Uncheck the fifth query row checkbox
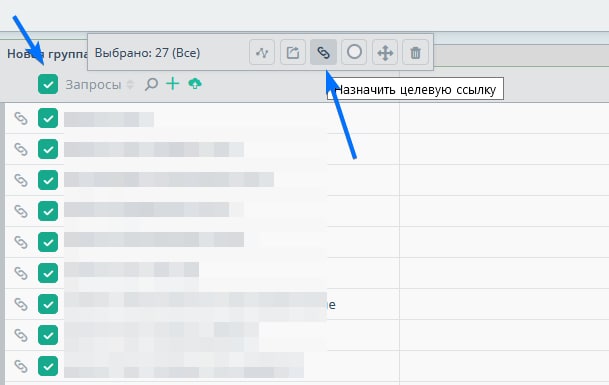 pos(48,242)
